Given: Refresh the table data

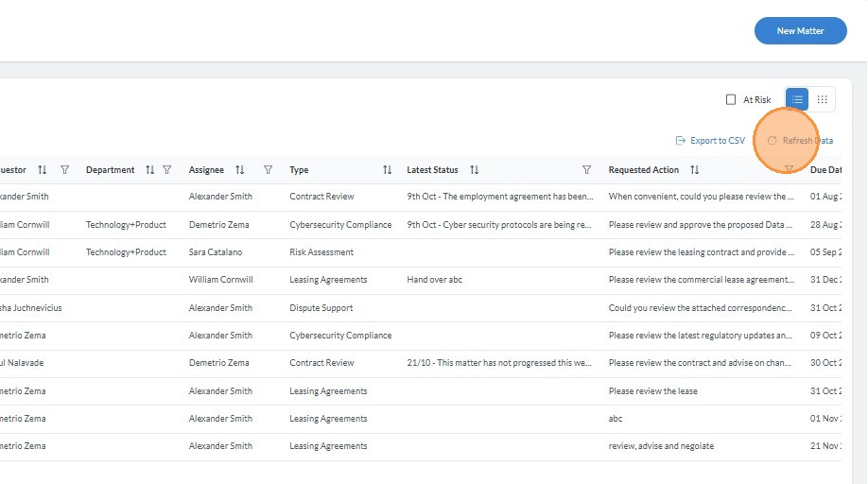Looking at the screenshot, I should pos(800,141).
